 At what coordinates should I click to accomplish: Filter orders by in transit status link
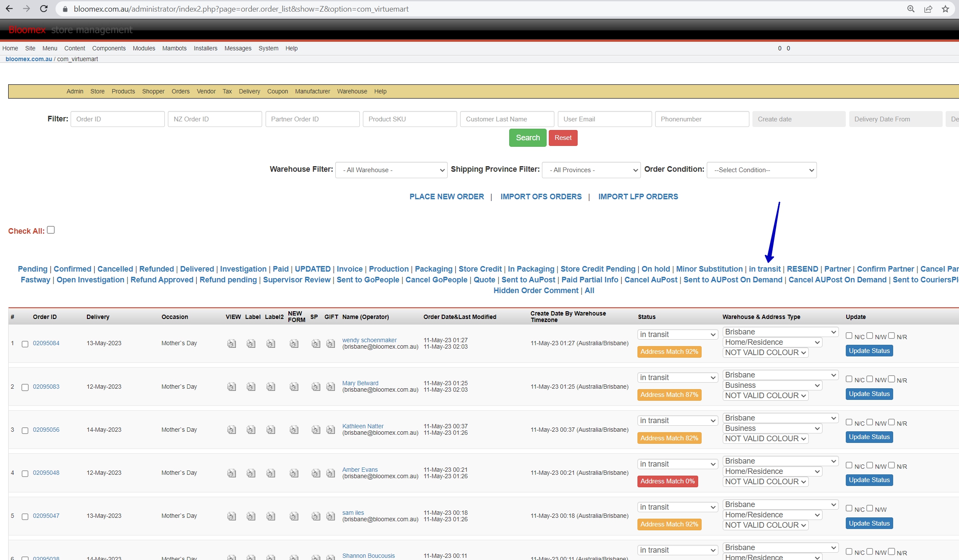pyautogui.click(x=764, y=269)
